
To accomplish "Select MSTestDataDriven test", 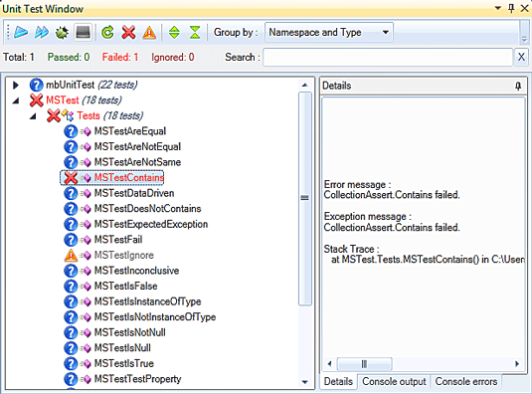I will tap(134, 193).
